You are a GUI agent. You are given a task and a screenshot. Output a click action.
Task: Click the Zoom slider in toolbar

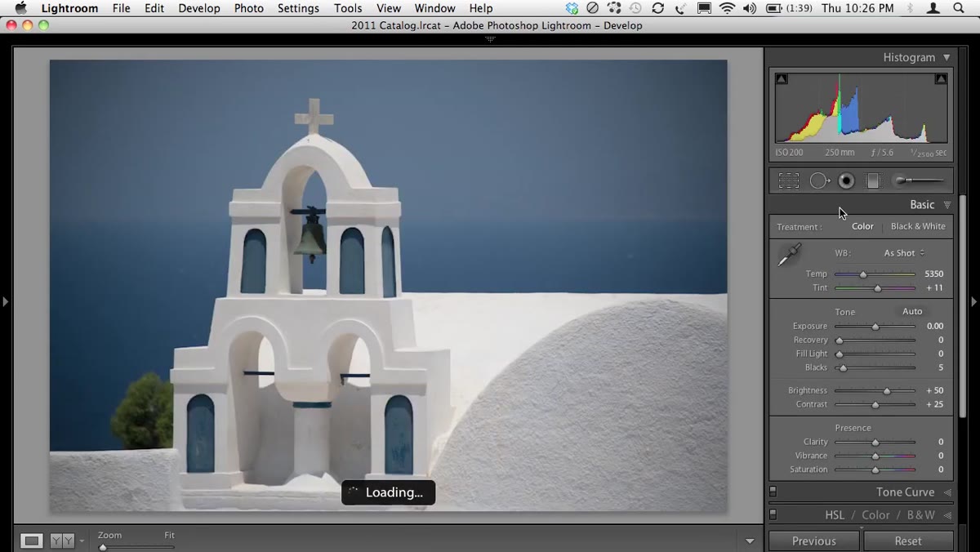[136, 547]
